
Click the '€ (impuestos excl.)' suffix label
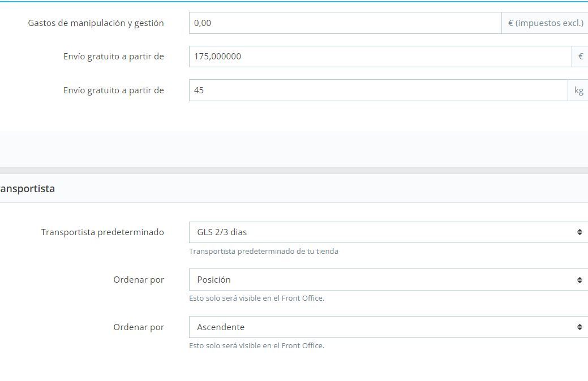pyautogui.click(x=545, y=23)
